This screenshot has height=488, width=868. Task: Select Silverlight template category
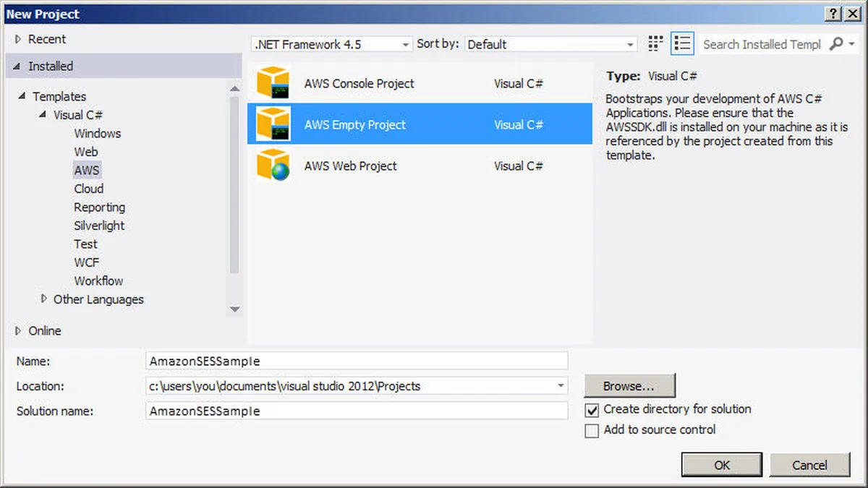click(99, 226)
